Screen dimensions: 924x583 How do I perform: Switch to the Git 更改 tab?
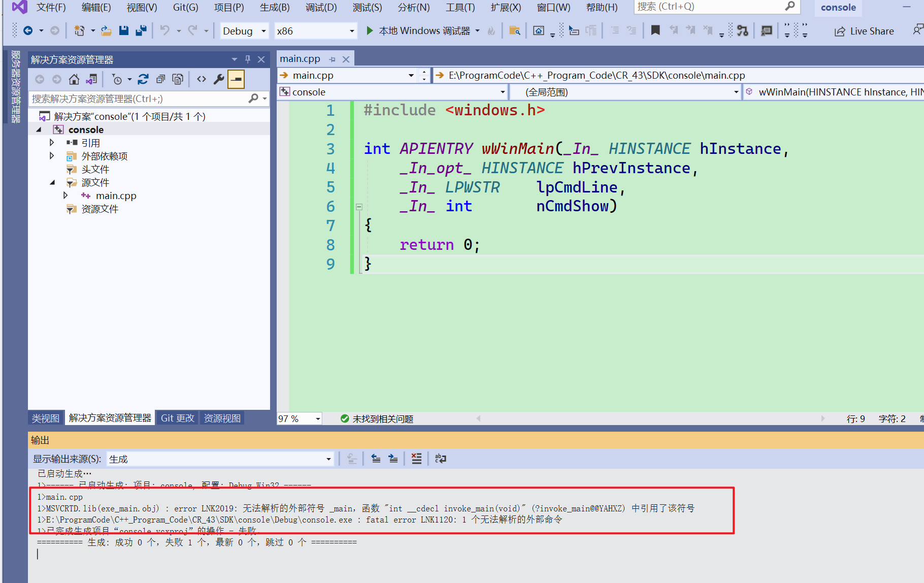pos(177,418)
